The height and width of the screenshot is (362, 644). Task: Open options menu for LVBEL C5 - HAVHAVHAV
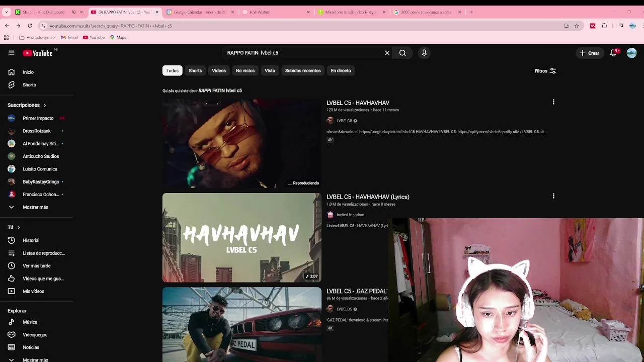click(x=553, y=102)
